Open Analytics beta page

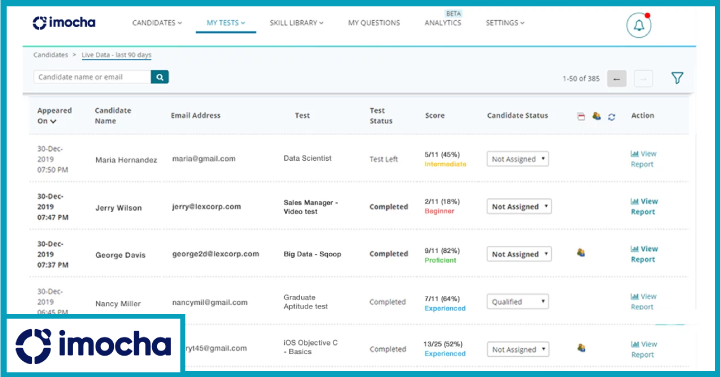(x=443, y=23)
